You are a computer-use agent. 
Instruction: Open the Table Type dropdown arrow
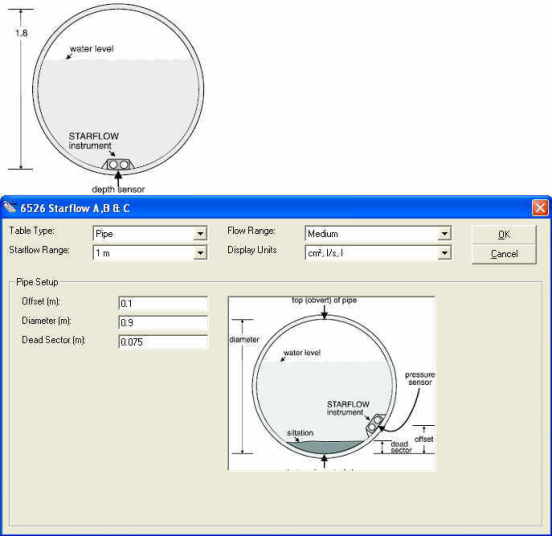coord(200,234)
